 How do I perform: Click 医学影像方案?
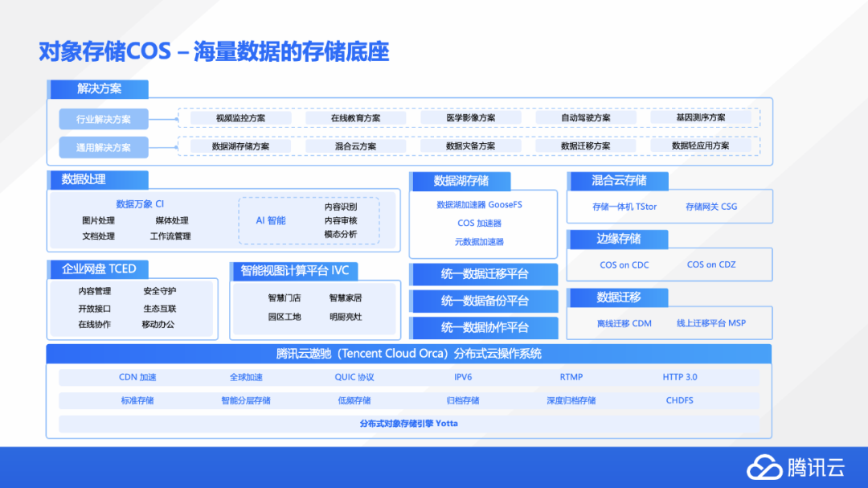470,118
